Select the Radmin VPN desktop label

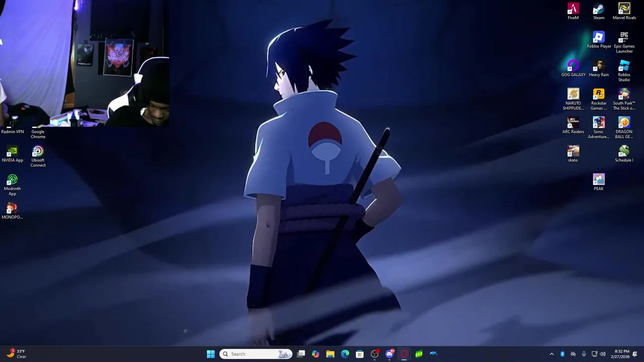coord(13,132)
